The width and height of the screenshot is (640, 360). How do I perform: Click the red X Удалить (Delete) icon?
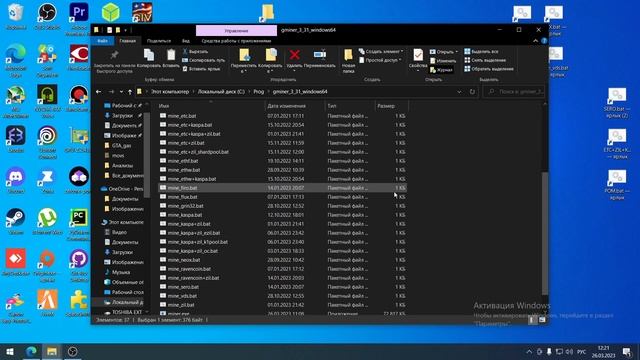pyautogui.click(x=294, y=55)
